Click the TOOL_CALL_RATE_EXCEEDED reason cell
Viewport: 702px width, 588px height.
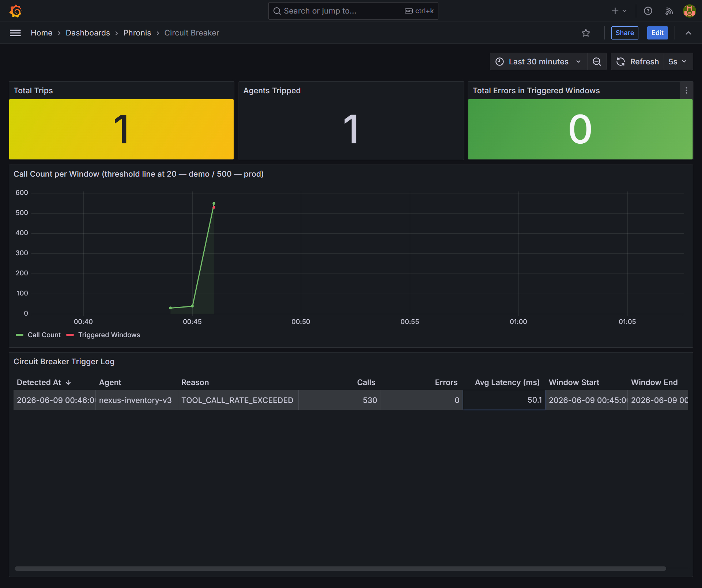238,400
